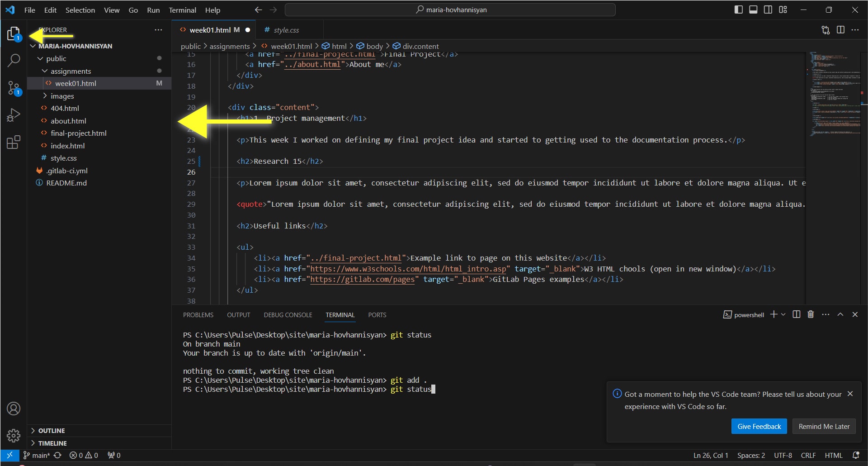
Task: Click the Remind Me Later button
Action: pos(824,426)
